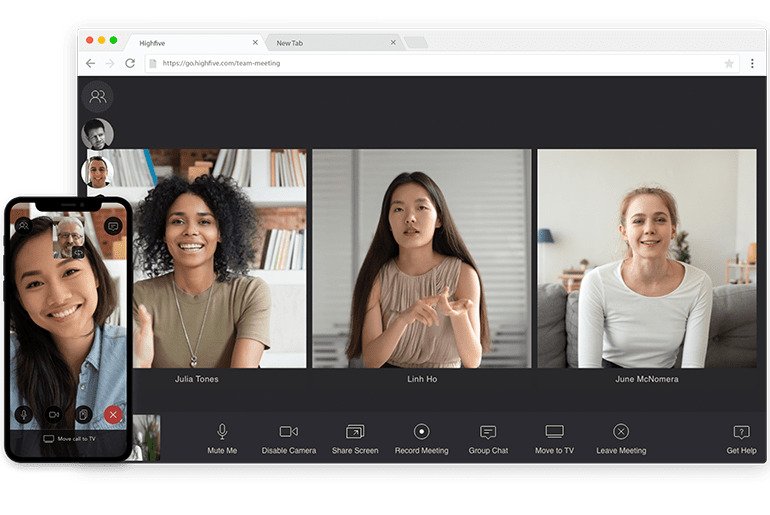Open the participants list icon

click(97, 96)
